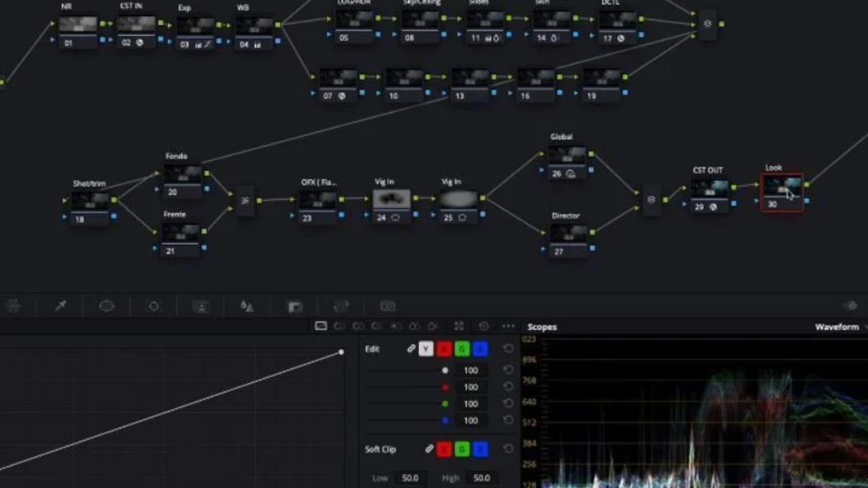The width and height of the screenshot is (868, 488).
Task: Toggle the red channel in Edit row
Action: 444,349
